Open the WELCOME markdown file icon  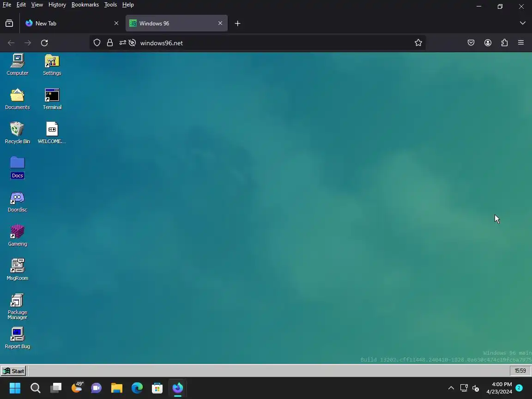pyautogui.click(x=52, y=133)
